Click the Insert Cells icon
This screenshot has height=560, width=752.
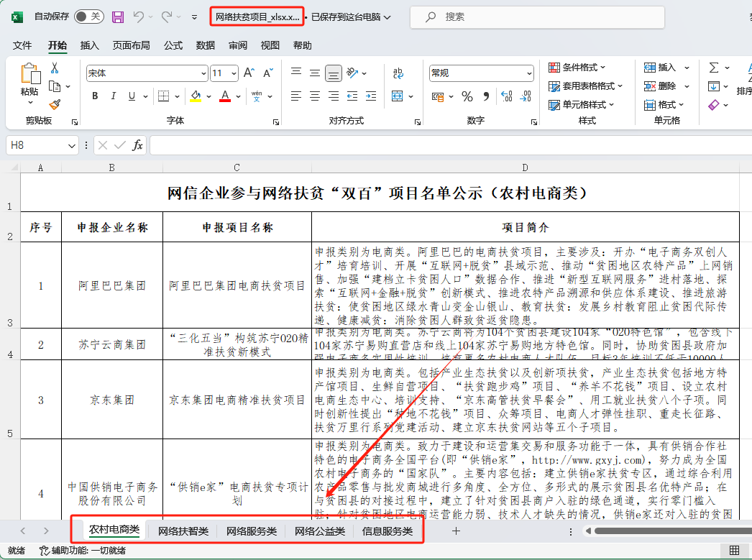(x=649, y=68)
